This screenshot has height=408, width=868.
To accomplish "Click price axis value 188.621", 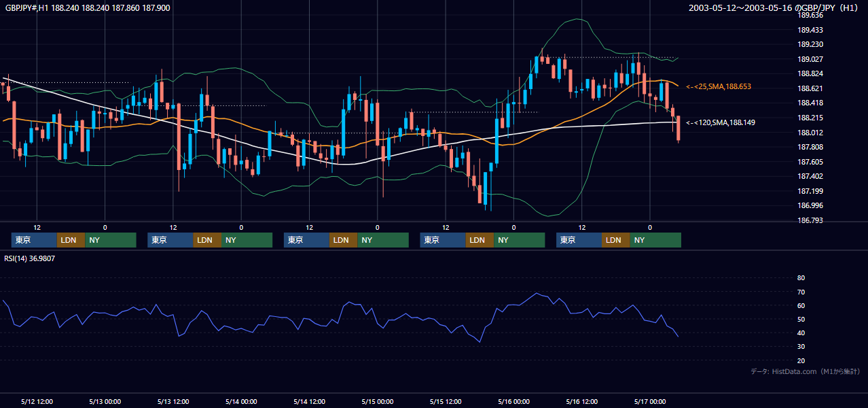I will tap(810, 88).
